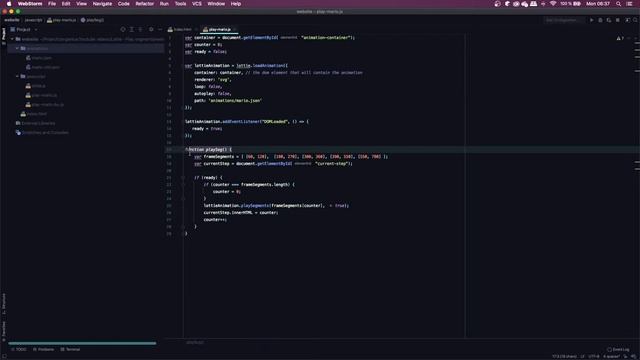The height and width of the screenshot is (360, 640).
Task: Open the Tools menu
Action: coord(180,4)
